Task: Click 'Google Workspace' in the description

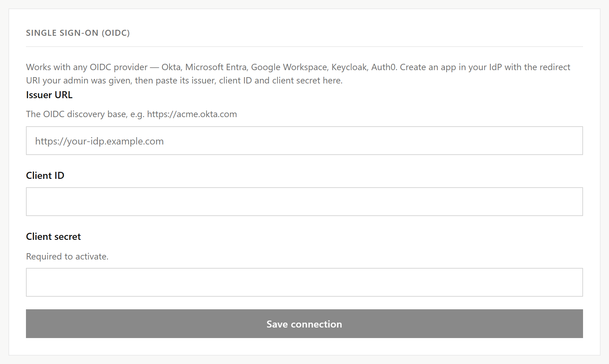Action: tap(289, 67)
